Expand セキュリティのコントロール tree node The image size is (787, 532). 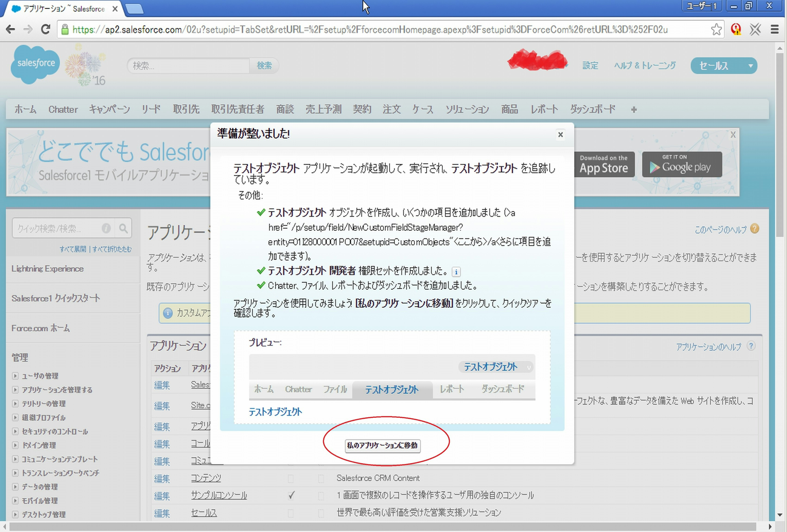click(x=15, y=431)
